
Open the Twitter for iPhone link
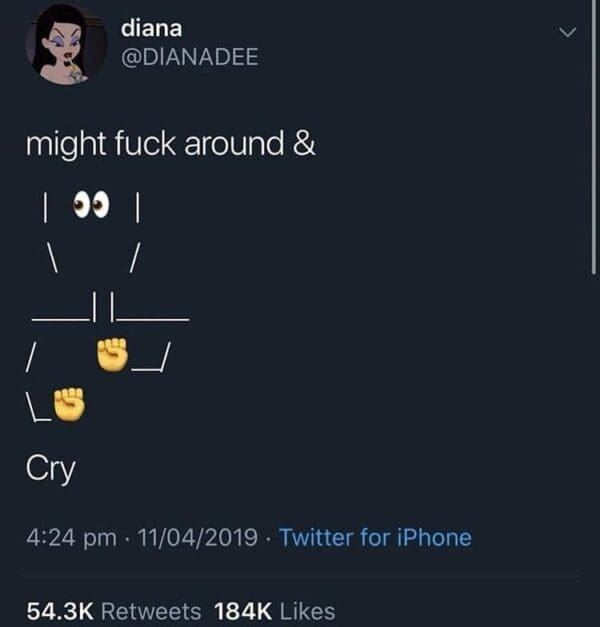pos(375,537)
